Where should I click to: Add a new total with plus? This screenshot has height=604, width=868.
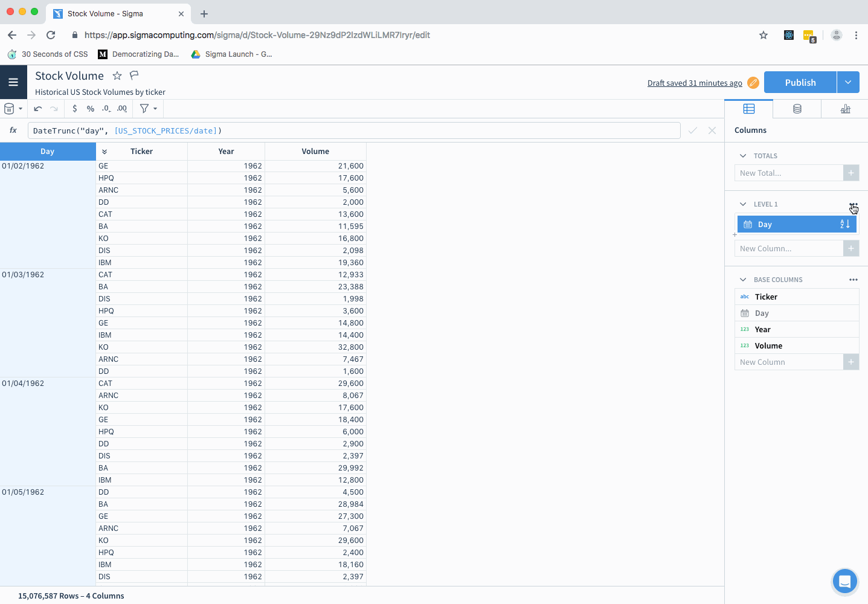851,173
